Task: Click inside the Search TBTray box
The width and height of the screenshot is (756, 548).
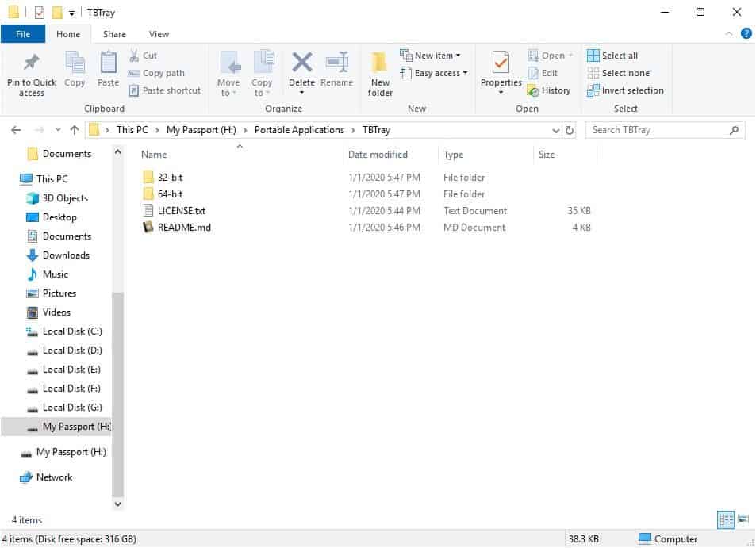Action: tap(658, 129)
